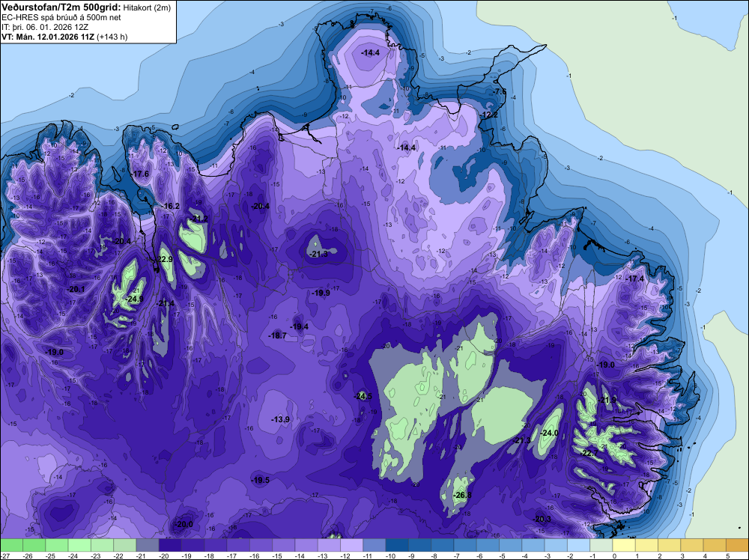Select the -24.9 temperature value
Viewport: 749px width, 560px height.
pos(134,299)
